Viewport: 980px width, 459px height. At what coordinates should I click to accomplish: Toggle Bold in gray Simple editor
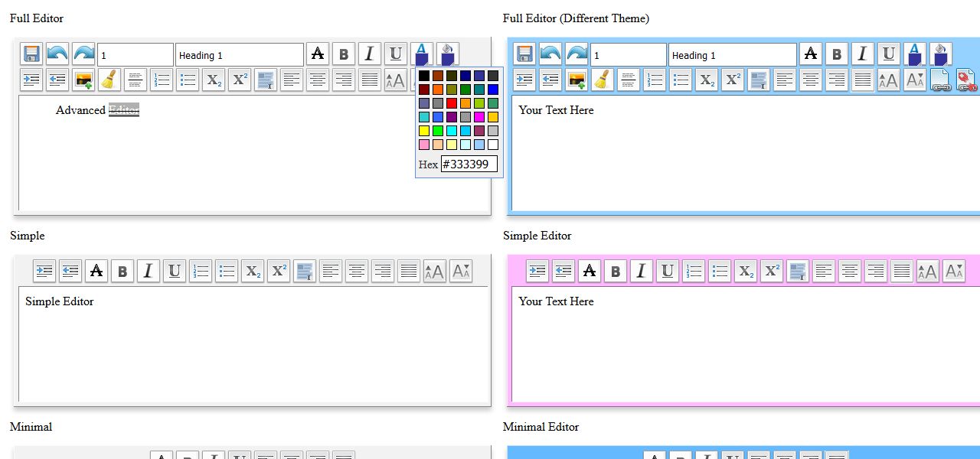pos(122,271)
